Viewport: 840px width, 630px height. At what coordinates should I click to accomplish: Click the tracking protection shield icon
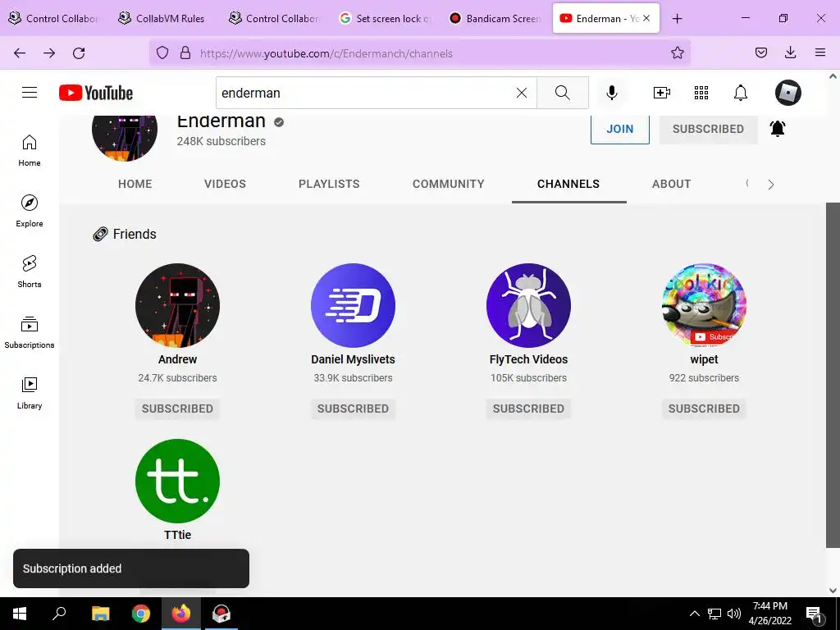[x=162, y=53]
